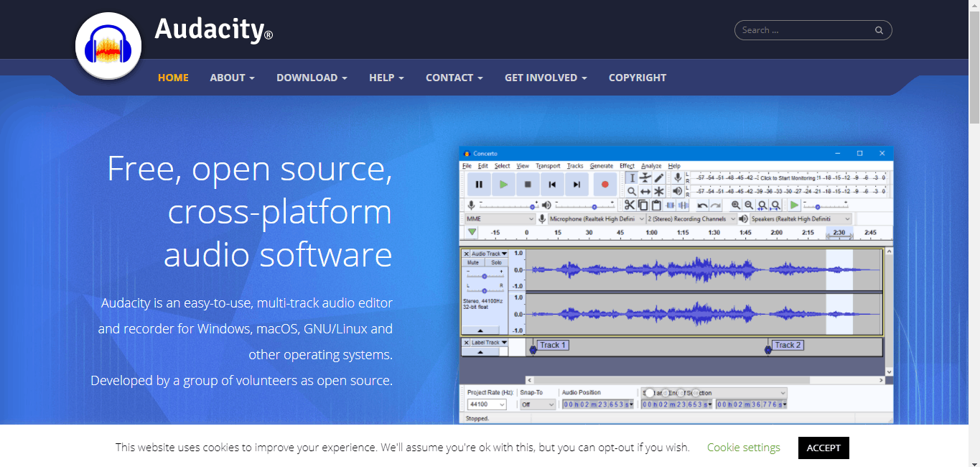Accept the cookie notice

[823, 448]
